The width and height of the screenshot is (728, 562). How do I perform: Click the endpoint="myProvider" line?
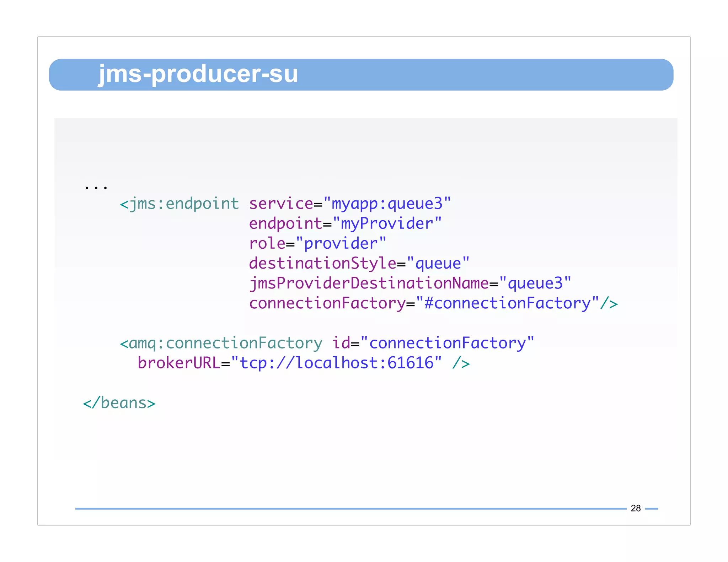pos(345,224)
